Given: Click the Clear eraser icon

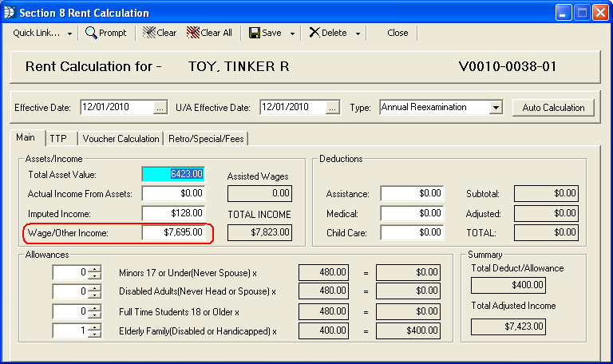Looking at the screenshot, I should point(149,33).
